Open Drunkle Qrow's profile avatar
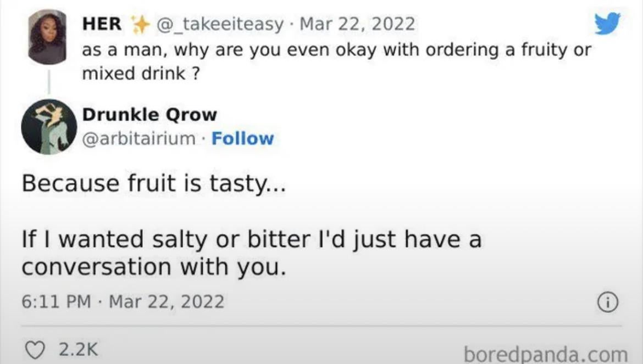 tap(48, 127)
